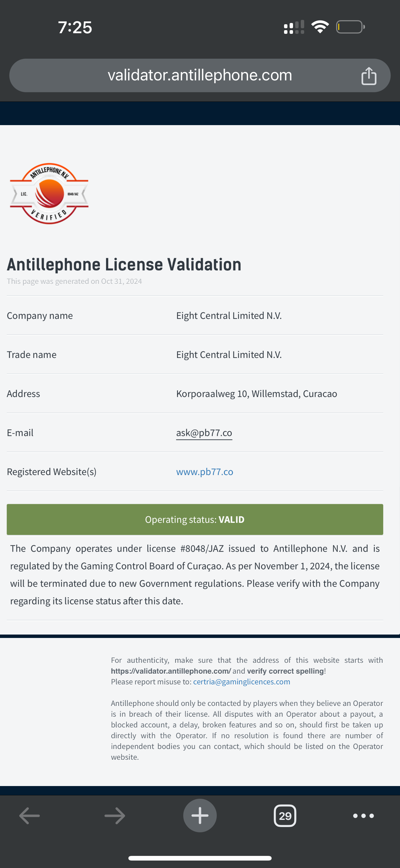Go forward with the right arrow
This screenshot has width=400, height=868.
(115, 816)
